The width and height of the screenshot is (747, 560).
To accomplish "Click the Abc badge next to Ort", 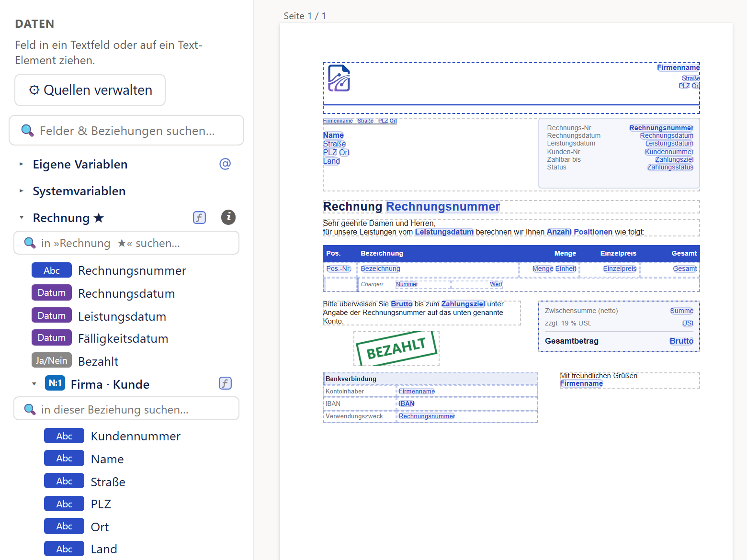I will pyautogui.click(x=64, y=526).
